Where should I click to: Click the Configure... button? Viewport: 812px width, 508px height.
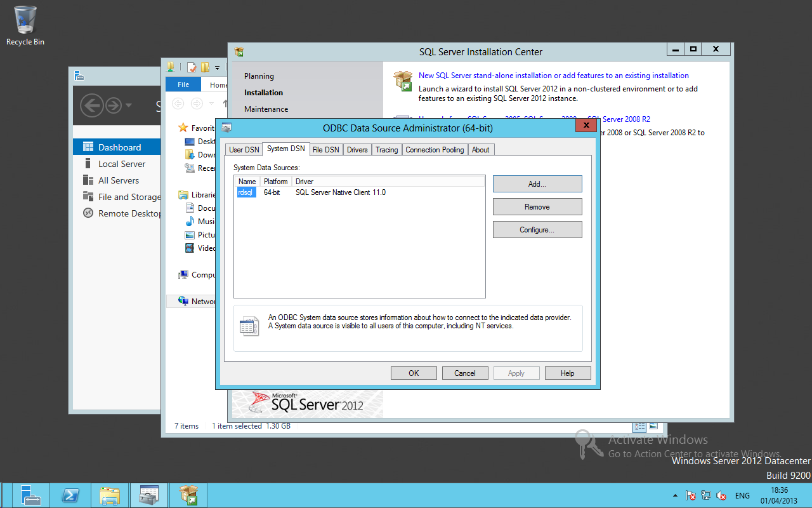click(x=537, y=230)
